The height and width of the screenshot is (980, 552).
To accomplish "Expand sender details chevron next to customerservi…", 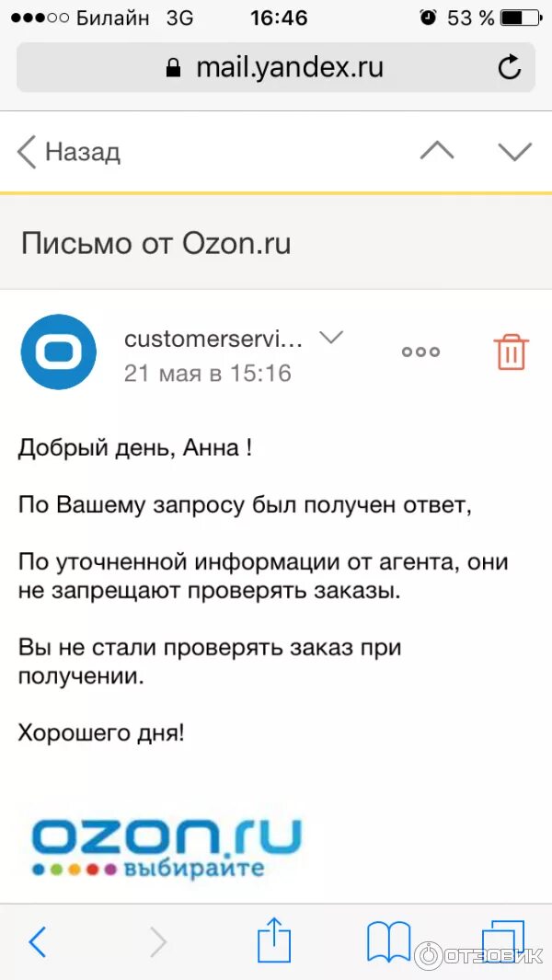I will (331, 338).
